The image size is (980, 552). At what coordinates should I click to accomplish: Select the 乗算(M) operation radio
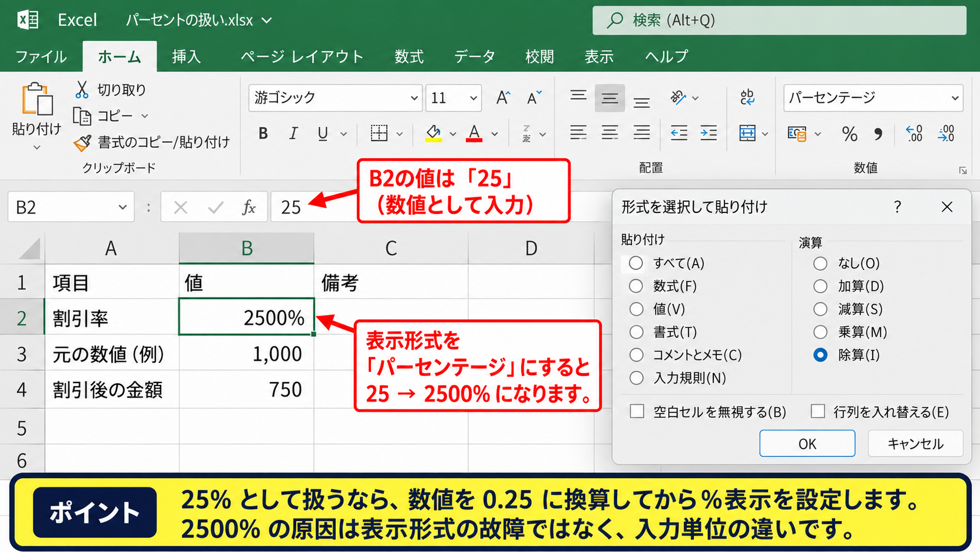(x=820, y=331)
